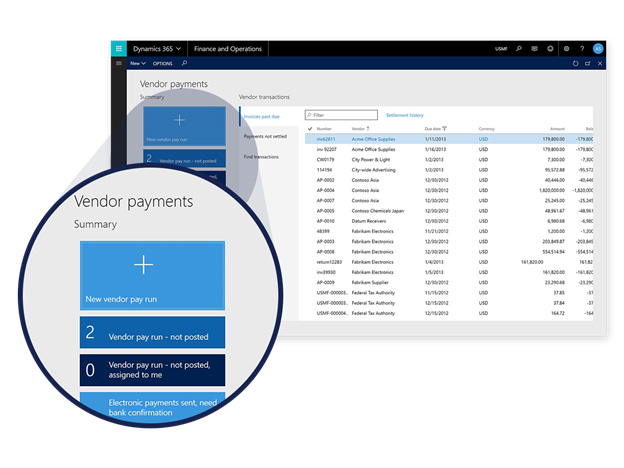Click the Finance and Operations title
The image size is (624, 468).
coord(228,49)
